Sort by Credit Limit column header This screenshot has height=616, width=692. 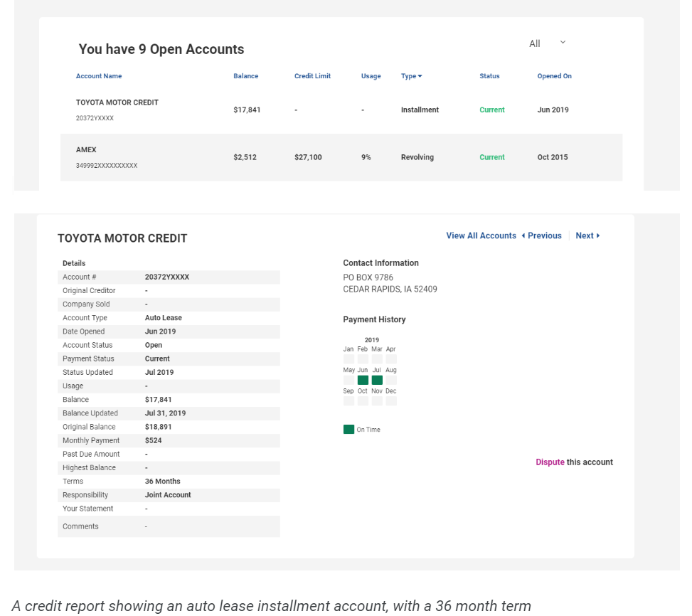click(x=312, y=76)
